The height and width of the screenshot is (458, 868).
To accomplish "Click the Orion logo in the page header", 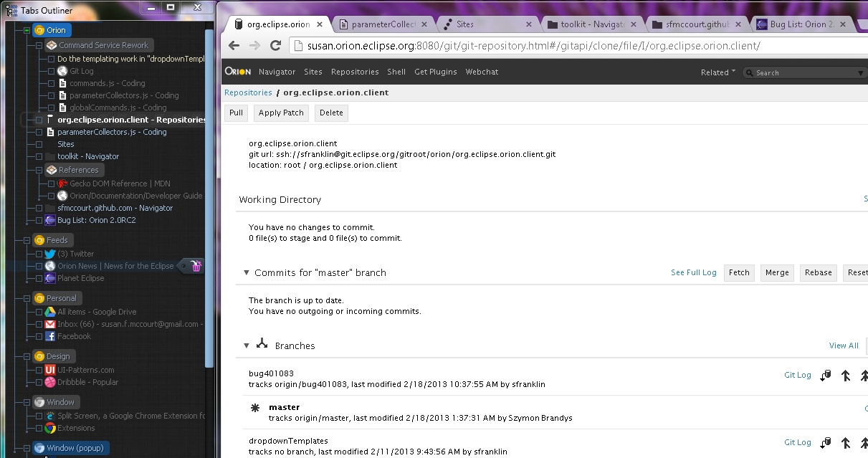I will coord(237,72).
